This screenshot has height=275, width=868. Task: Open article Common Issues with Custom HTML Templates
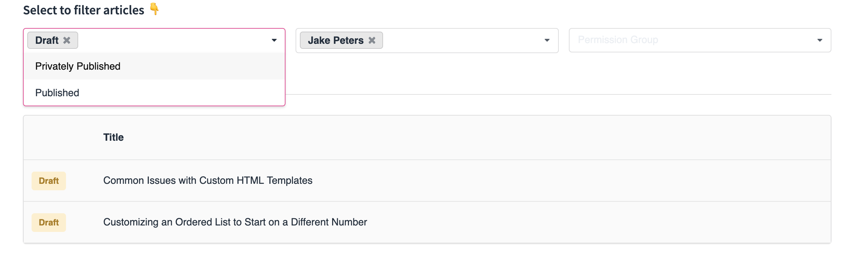pos(208,181)
